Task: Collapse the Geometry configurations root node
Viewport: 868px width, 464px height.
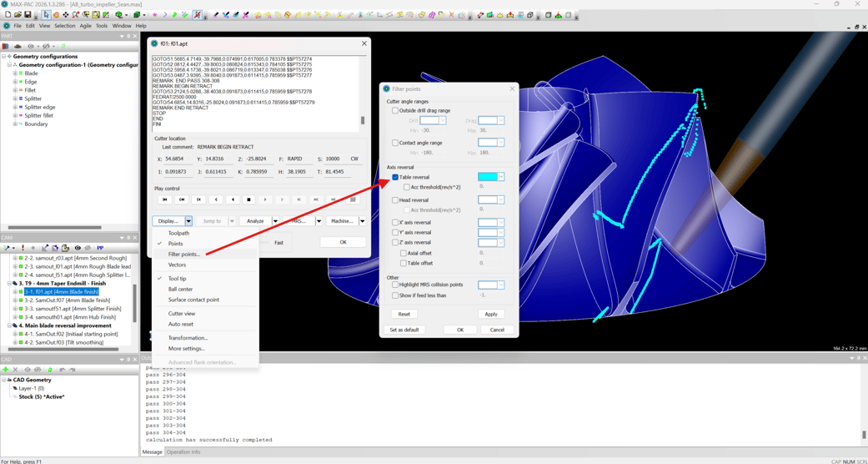Action: 4,57
